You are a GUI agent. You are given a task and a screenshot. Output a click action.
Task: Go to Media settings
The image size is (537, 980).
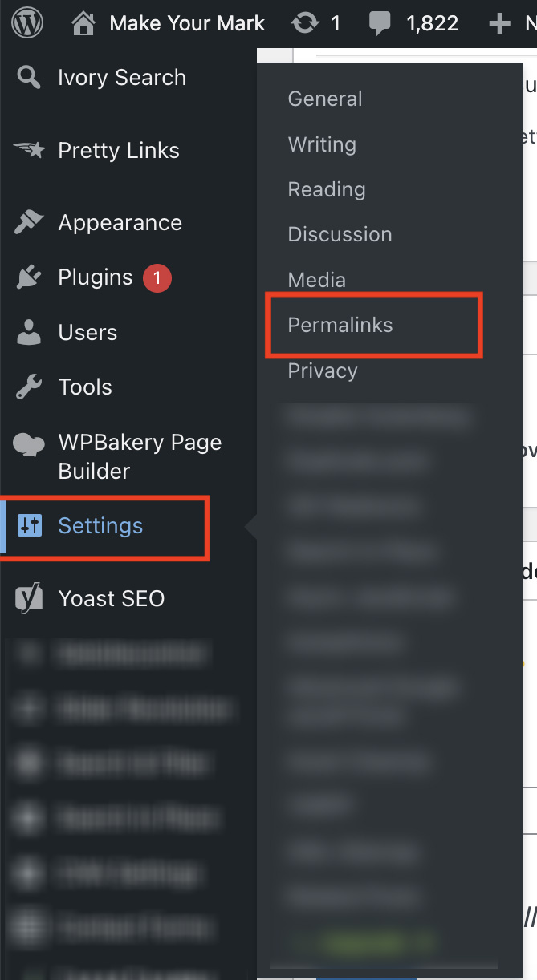[316, 280]
